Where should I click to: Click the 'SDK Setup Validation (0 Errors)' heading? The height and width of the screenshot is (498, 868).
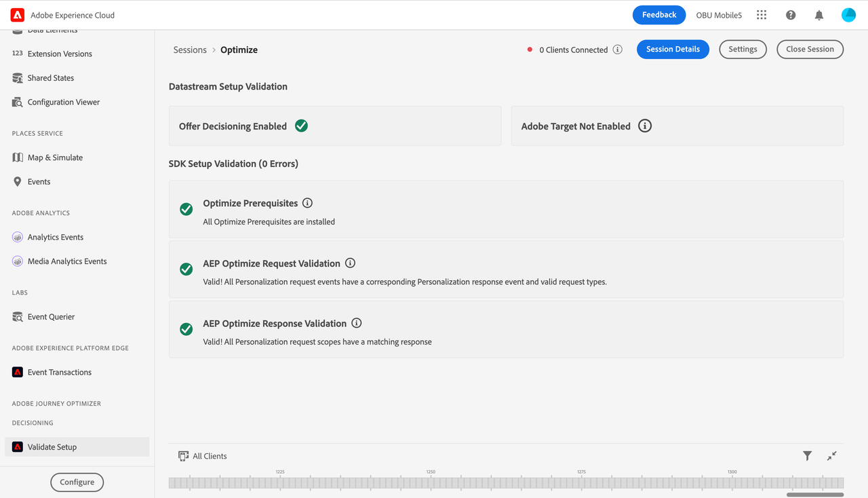233,164
